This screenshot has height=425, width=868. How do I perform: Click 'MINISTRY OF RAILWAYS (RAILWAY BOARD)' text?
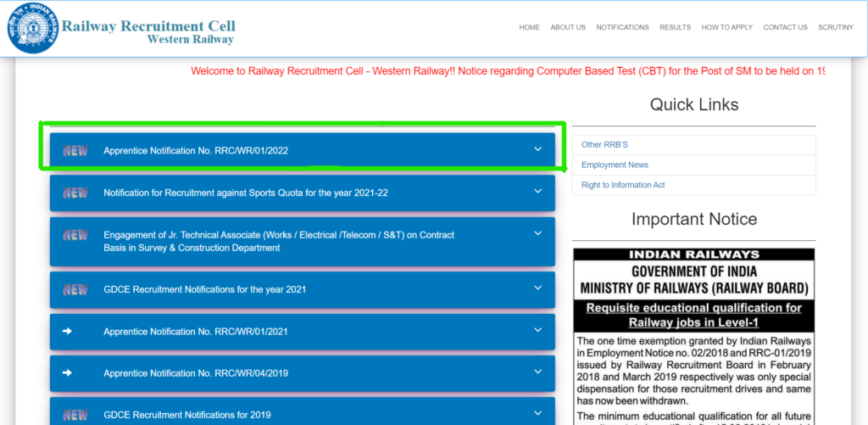(x=694, y=288)
